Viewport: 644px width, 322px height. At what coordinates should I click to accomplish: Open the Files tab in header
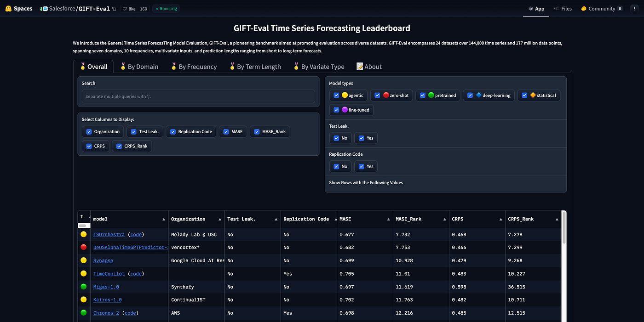coord(563,9)
